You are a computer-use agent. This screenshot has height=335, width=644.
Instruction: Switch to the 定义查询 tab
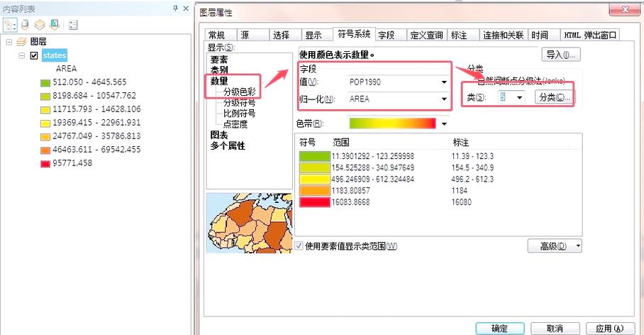tap(427, 35)
